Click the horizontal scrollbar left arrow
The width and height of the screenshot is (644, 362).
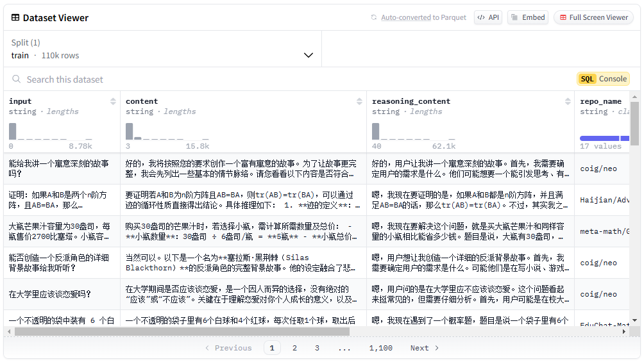(9, 331)
